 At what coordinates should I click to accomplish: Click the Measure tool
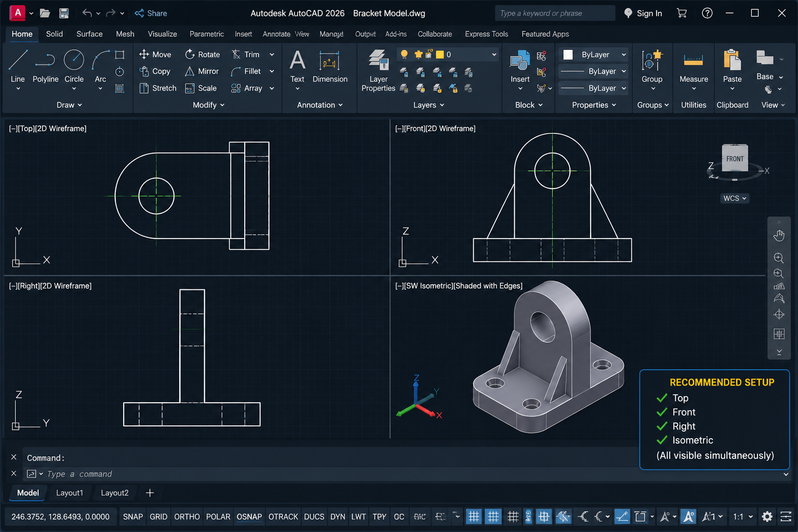click(x=694, y=65)
